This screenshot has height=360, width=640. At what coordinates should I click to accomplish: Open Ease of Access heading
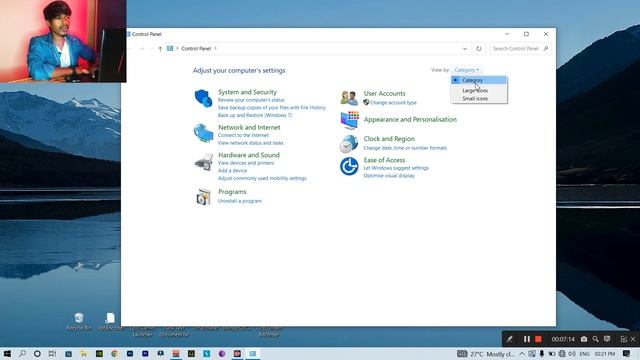click(x=384, y=160)
